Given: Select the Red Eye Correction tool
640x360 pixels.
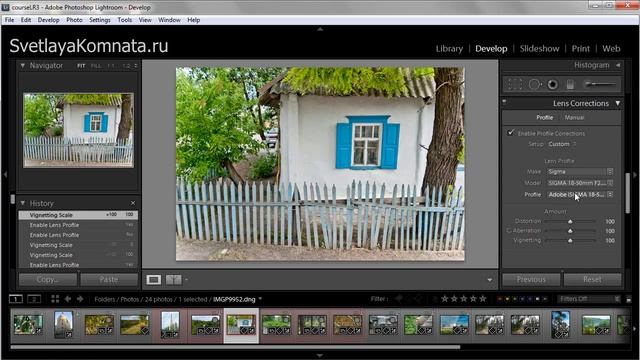Looking at the screenshot, I should click(x=553, y=84).
